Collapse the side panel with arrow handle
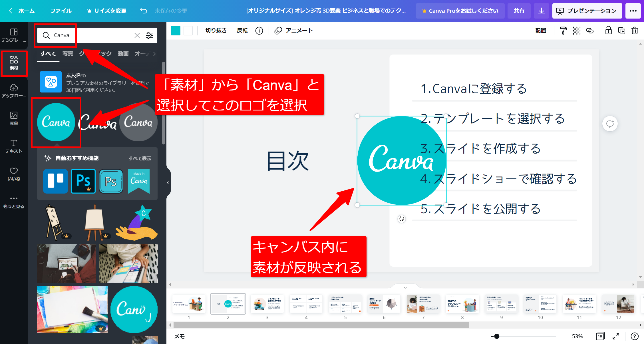This screenshot has height=344, width=644. click(x=168, y=183)
